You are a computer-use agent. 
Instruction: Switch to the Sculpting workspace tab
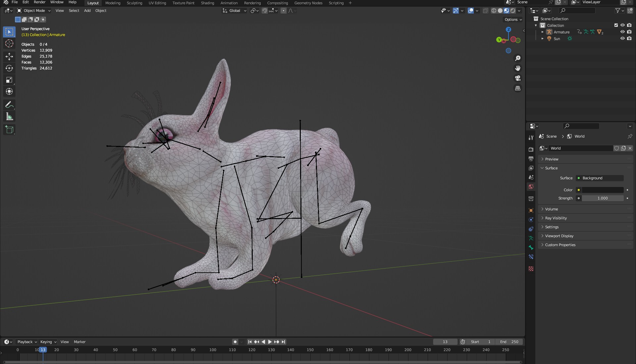click(134, 3)
